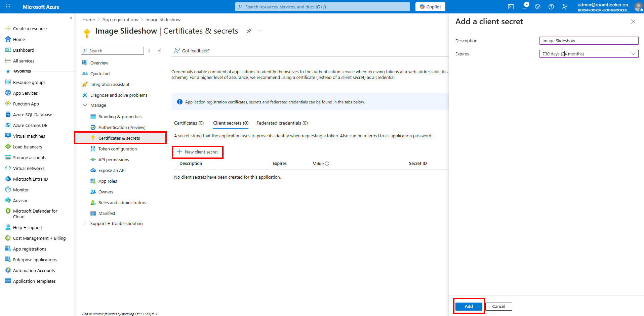The image size is (644, 316).
Task: Close the Add a client secret panel
Action: point(633,21)
